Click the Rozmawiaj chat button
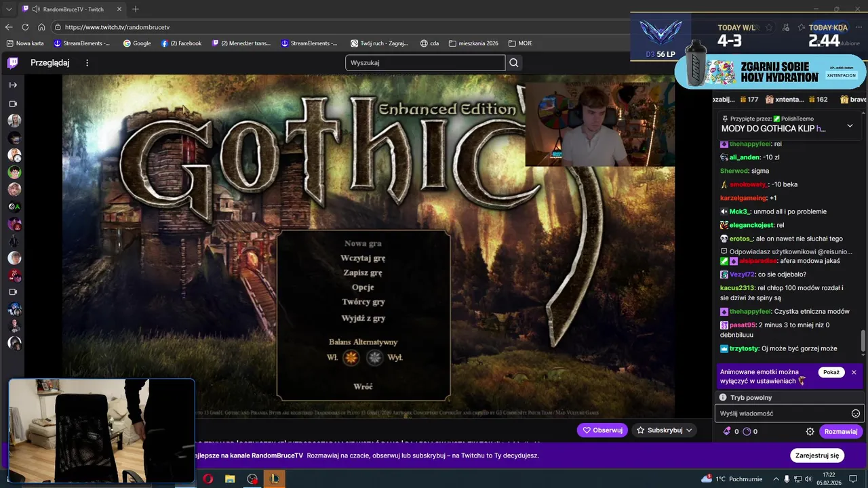The width and height of the screenshot is (868, 488). [x=840, y=431]
